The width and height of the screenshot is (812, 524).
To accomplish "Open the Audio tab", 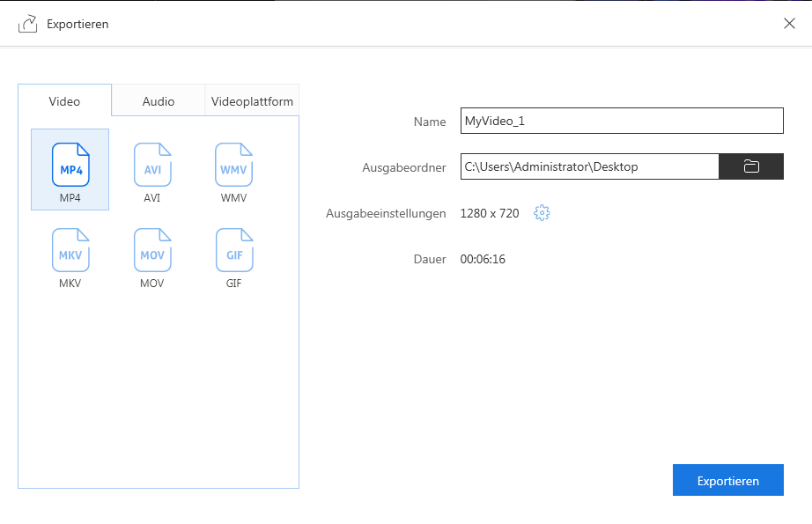I will point(159,101).
